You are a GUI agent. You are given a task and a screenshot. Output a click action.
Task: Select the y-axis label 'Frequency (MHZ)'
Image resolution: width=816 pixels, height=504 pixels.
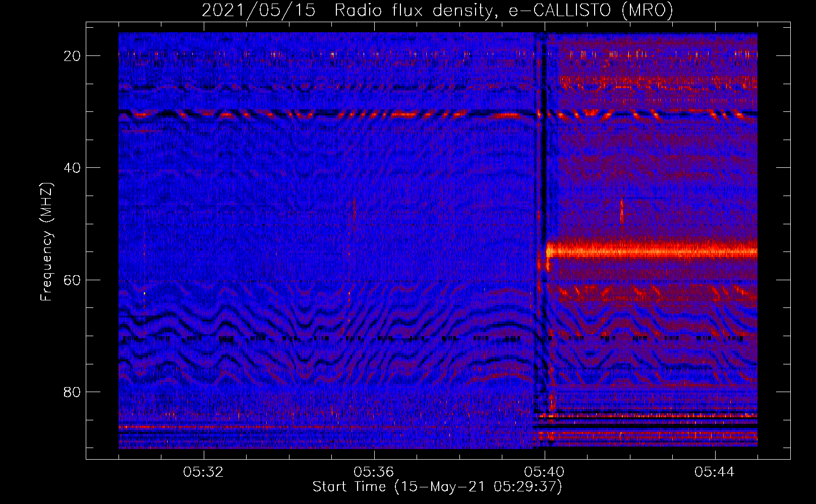46,242
